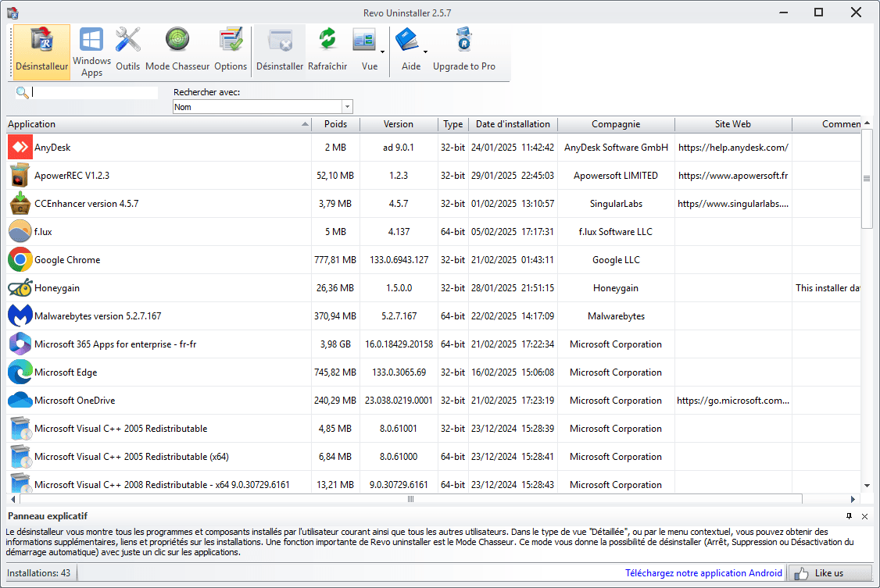Select the Malwarebytes icon
Screen dimensions: 880x588
(x=20, y=315)
